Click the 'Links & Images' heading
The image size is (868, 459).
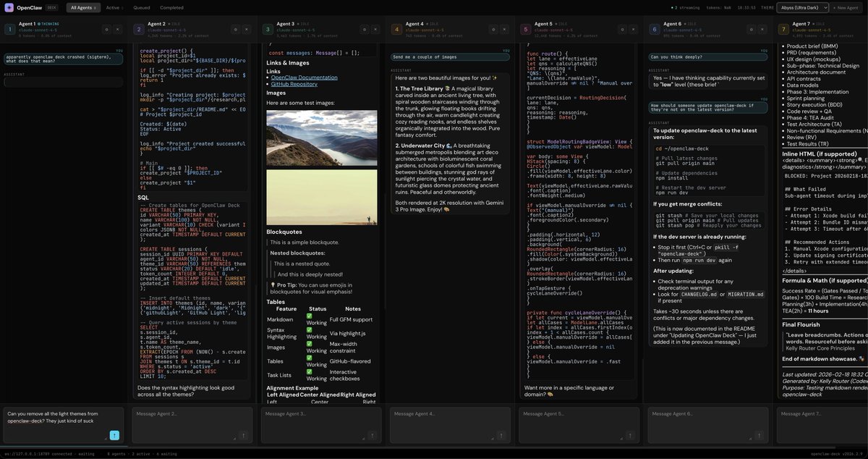[288, 63]
